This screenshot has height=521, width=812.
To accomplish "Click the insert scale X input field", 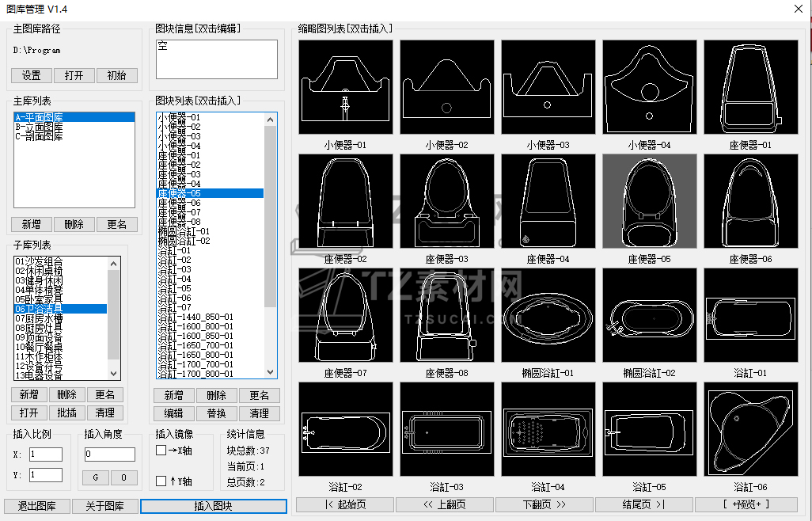I will point(46,454).
